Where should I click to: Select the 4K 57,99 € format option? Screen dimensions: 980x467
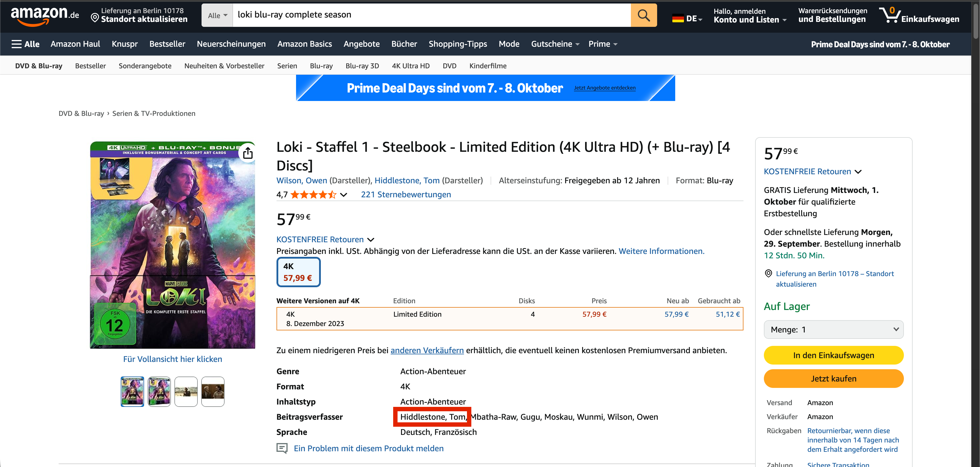(x=298, y=272)
